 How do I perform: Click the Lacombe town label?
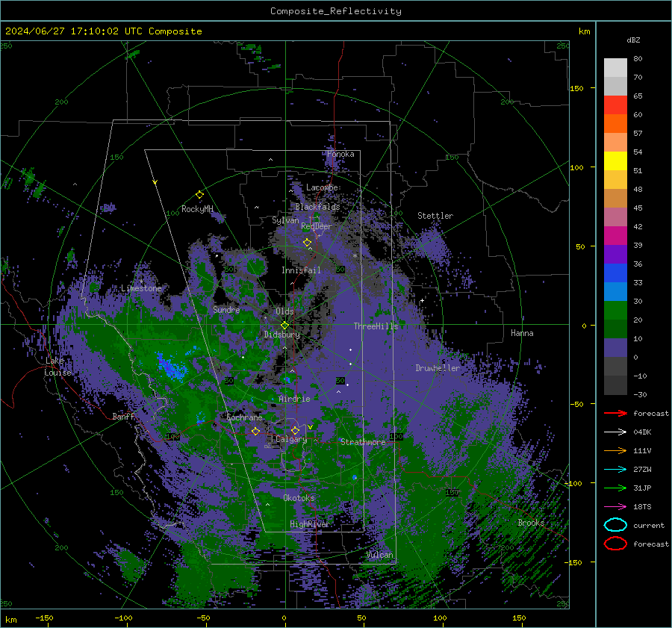(322, 187)
